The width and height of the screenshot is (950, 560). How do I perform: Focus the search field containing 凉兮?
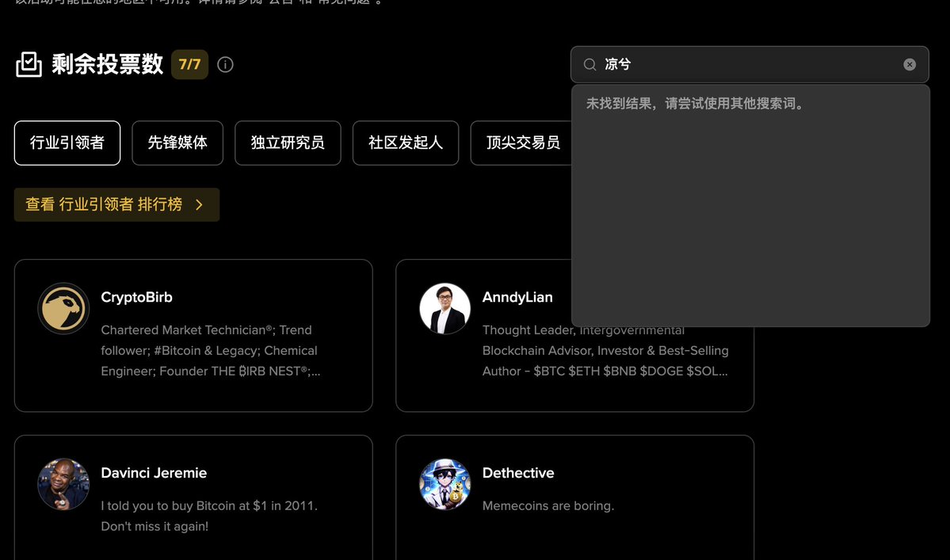click(750, 65)
